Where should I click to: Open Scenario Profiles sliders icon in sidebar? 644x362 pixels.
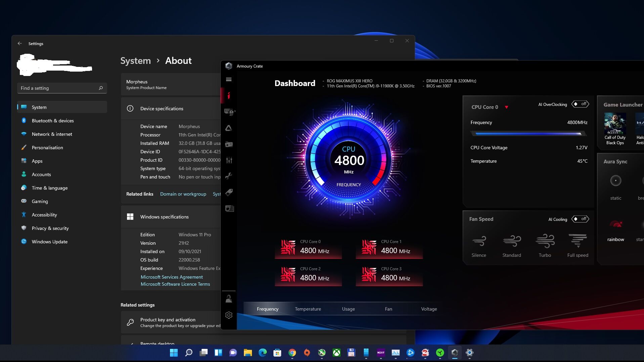pyautogui.click(x=229, y=160)
